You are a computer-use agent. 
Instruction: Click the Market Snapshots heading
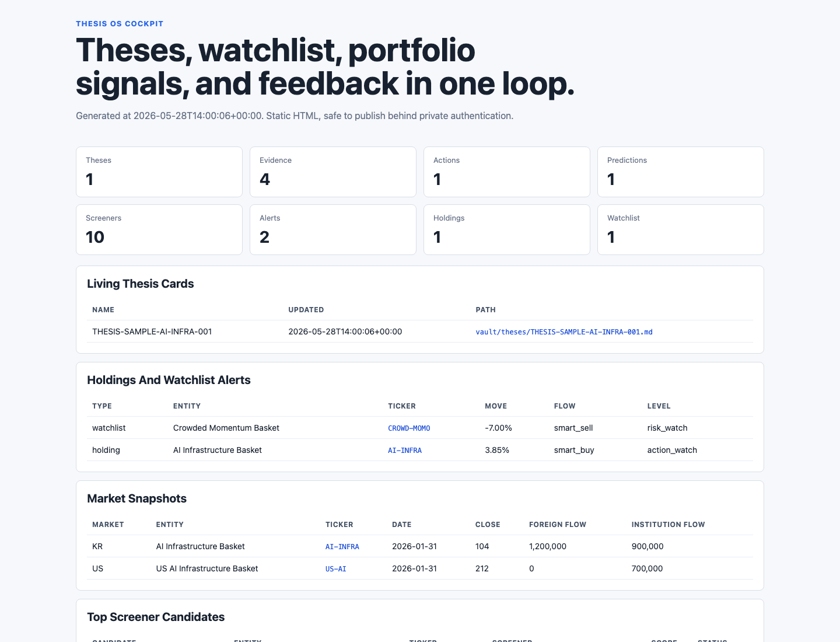click(137, 498)
